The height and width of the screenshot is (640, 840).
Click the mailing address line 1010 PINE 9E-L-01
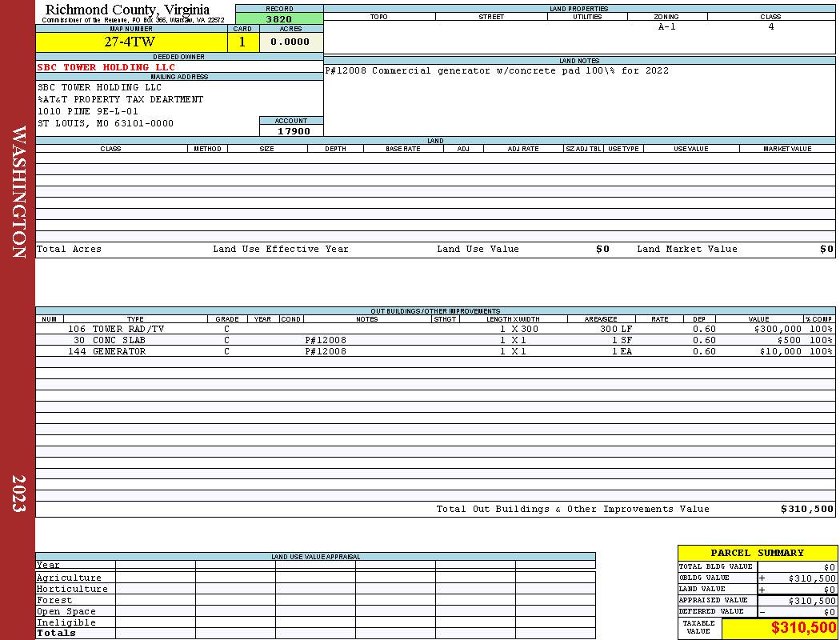pos(88,111)
